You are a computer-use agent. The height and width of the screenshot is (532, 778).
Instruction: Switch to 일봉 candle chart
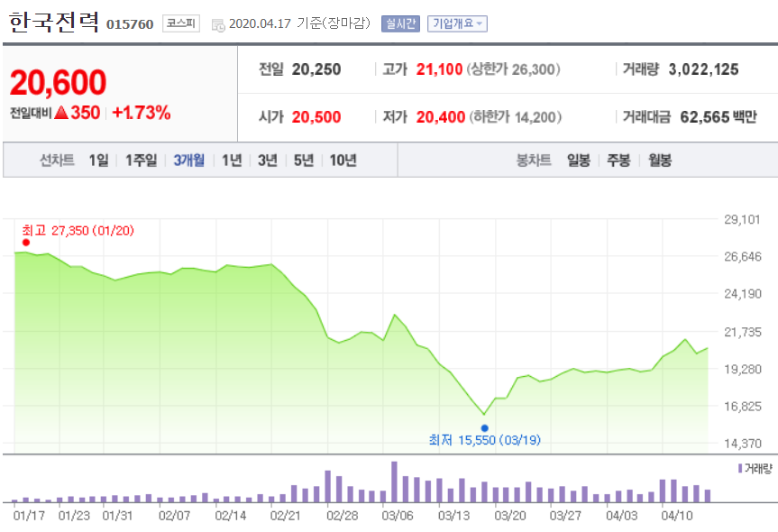(x=579, y=161)
